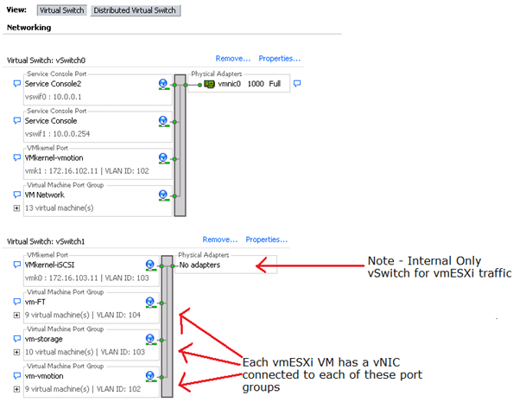The height and width of the screenshot is (415, 532).
Task: Switch to Distributed Virtual Switch view
Action: pyautogui.click(x=134, y=10)
